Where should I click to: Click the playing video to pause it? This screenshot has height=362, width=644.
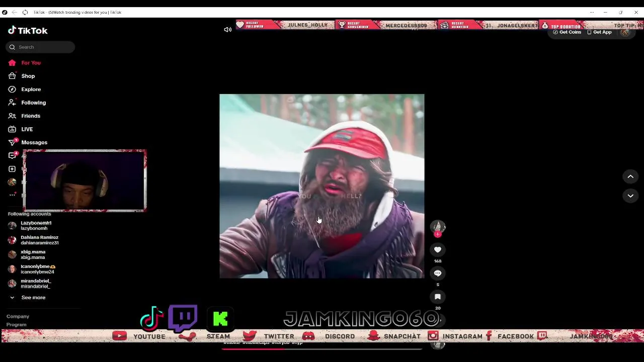[321, 186]
